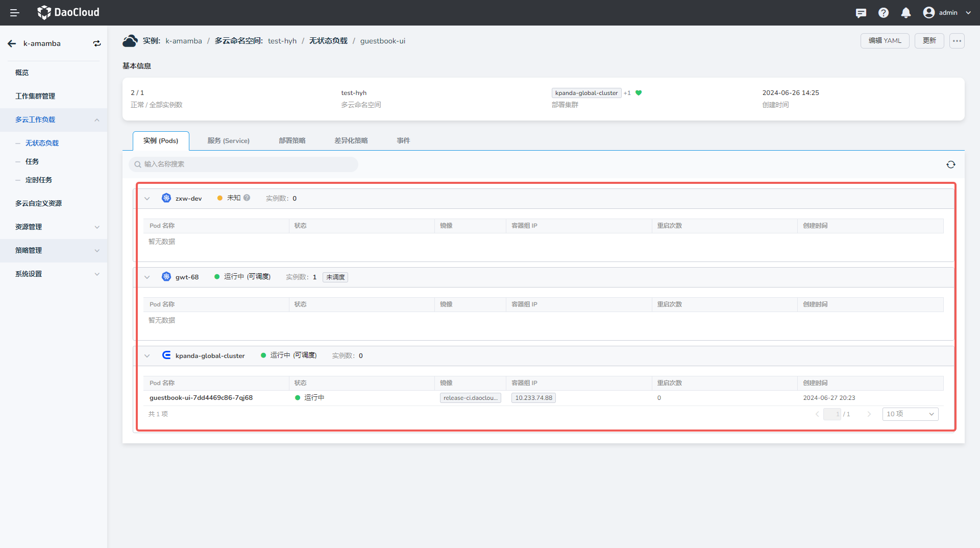Open the 10 项 page size dropdown
Image resolution: width=980 pixels, height=548 pixels.
[910, 414]
